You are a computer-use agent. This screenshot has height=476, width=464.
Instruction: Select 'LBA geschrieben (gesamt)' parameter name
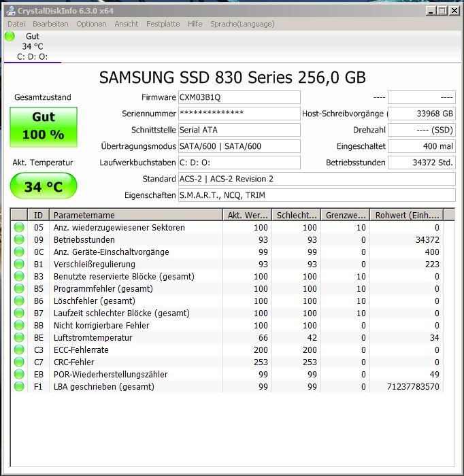(103, 387)
